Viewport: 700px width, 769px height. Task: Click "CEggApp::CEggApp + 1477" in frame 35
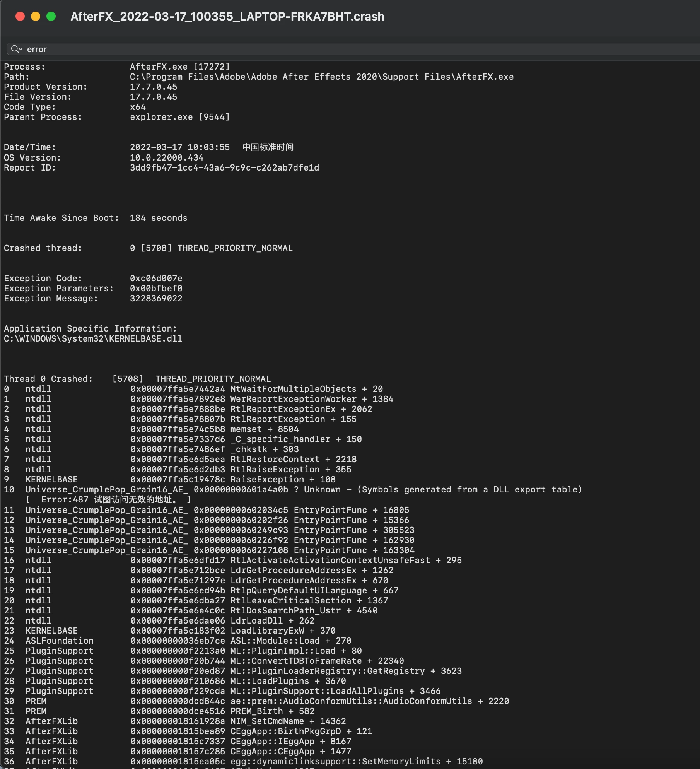tap(291, 751)
